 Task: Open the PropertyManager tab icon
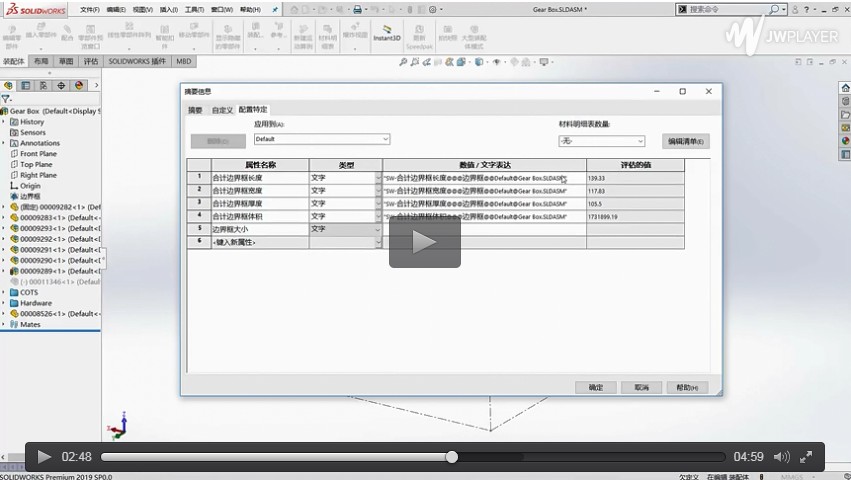pos(27,85)
